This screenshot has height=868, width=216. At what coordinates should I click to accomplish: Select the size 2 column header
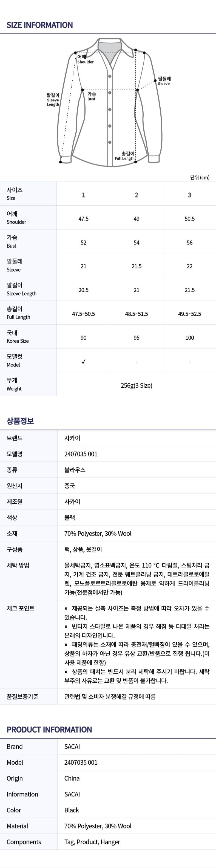[x=137, y=195]
